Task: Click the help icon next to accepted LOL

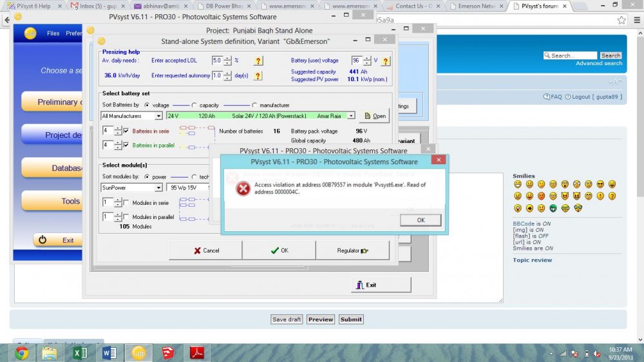Action: 258,61
